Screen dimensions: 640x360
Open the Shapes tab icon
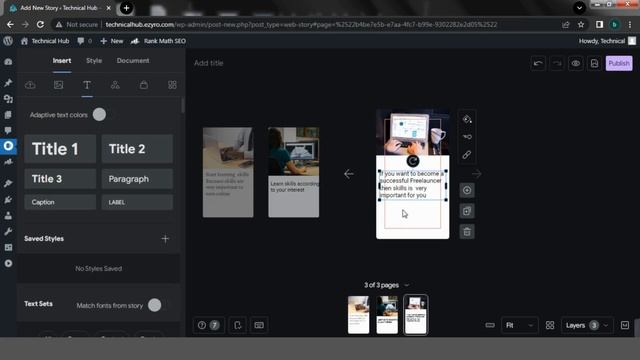coord(116,85)
